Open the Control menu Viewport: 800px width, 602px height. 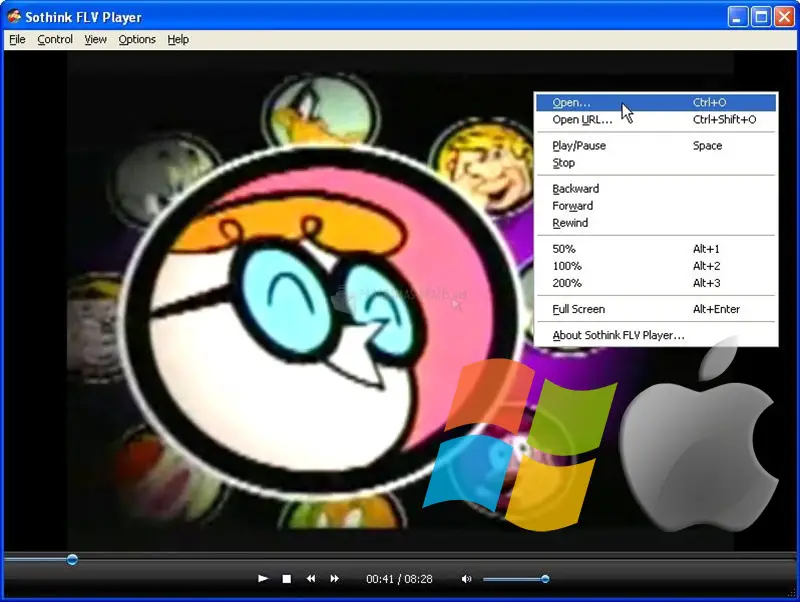(x=55, y=40)
